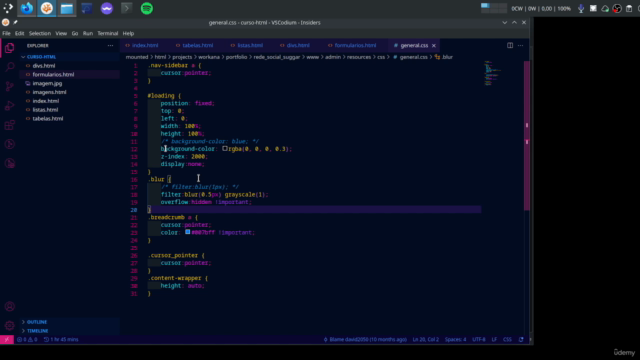Open the Extensions view
Image resolution: width=640 pixels, height=360 pixels.
point(10,125)
